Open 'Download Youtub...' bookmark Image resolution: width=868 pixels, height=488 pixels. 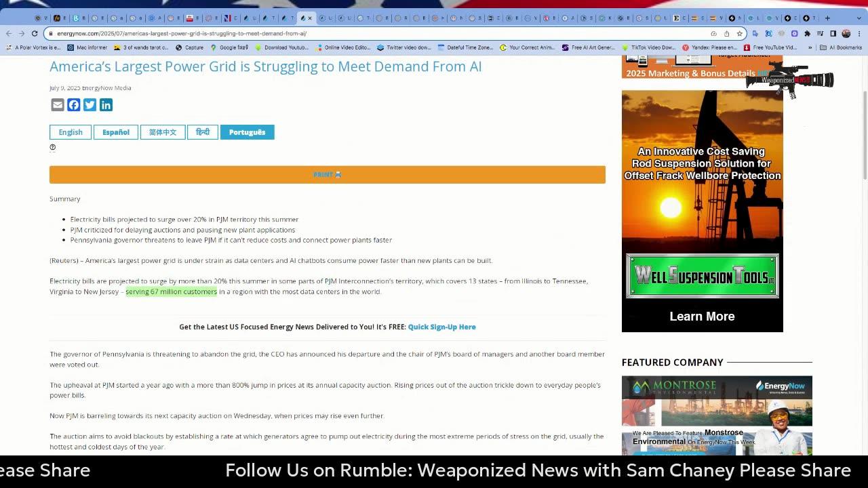(x=282, y=47)
